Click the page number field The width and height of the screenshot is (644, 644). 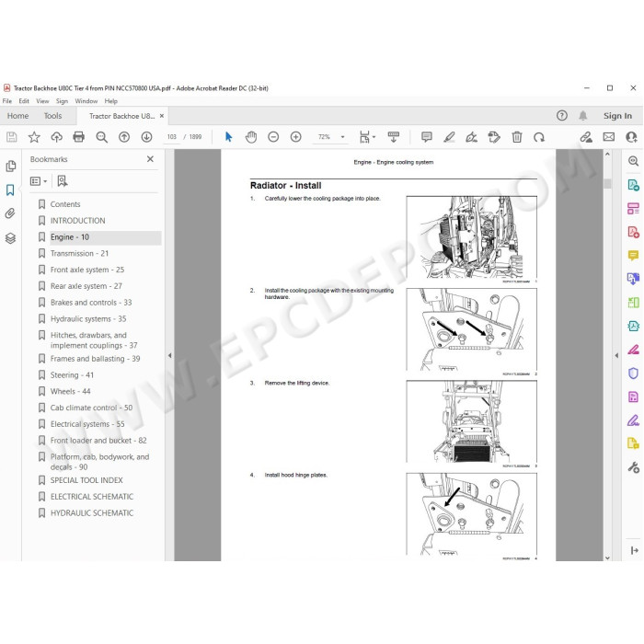click(x=172, y=137)
